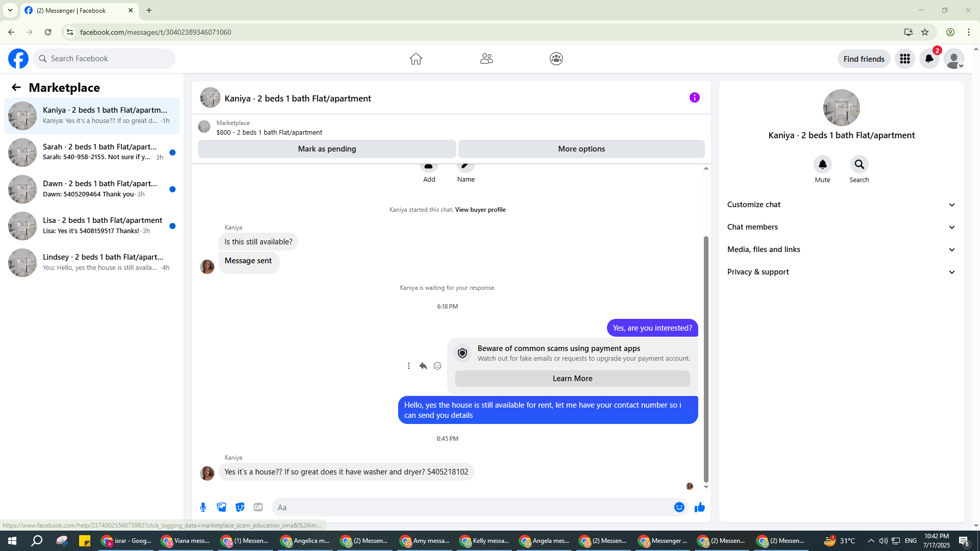Image resolution: width=980 pixels, height=551 pixels.
Task: Open the volume control in system tray
Action: (883, 541)
